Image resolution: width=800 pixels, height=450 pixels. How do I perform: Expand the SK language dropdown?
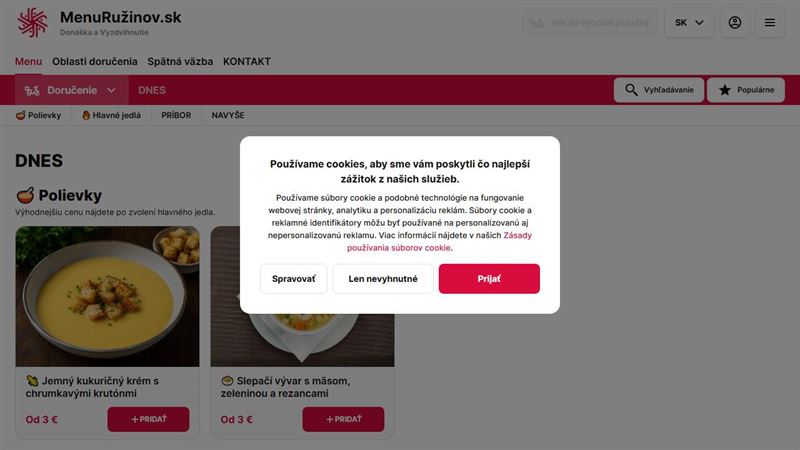click(x=689, y=22)
